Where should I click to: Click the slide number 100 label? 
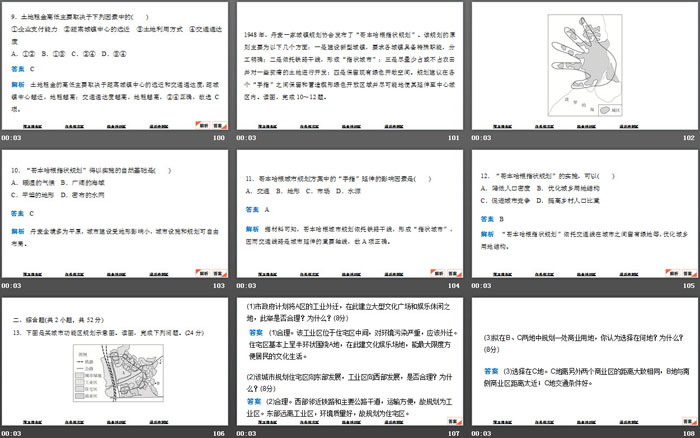[x=219, y=138]
